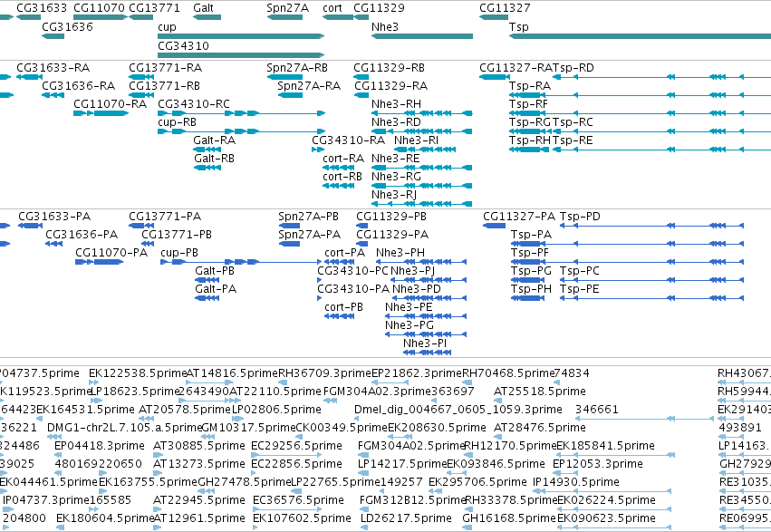The image size is (771, 532).
Task: Select transcript label Nhe3-RI
Action: point(417,140)
